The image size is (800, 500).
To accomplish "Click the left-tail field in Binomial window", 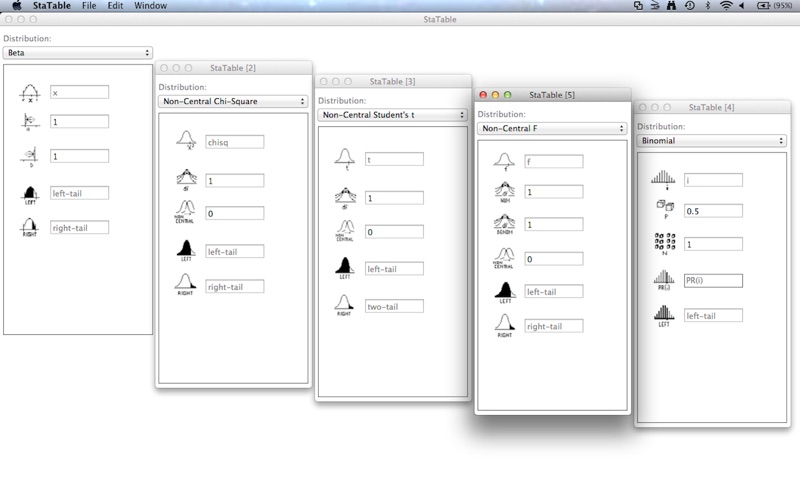I will coord(713,315).
